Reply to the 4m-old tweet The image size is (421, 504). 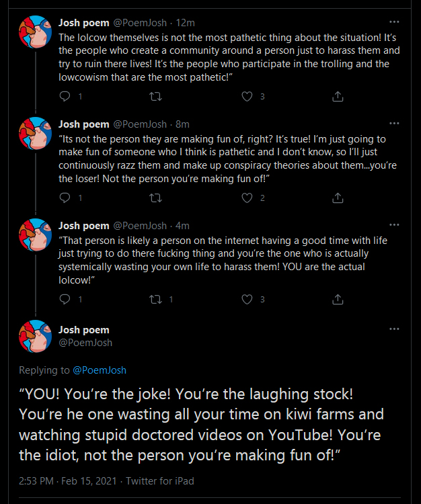65,299
